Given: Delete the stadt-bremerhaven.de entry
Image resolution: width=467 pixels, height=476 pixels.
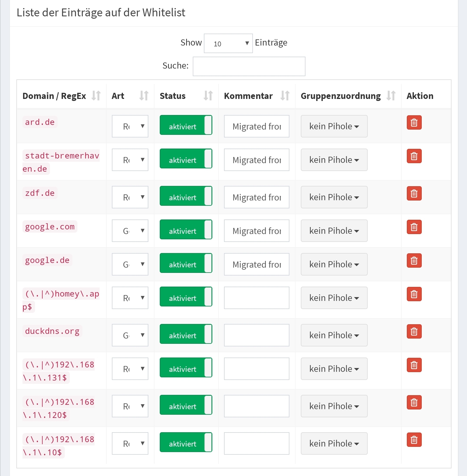Looking at the screenshot, I should click(414, 156).
